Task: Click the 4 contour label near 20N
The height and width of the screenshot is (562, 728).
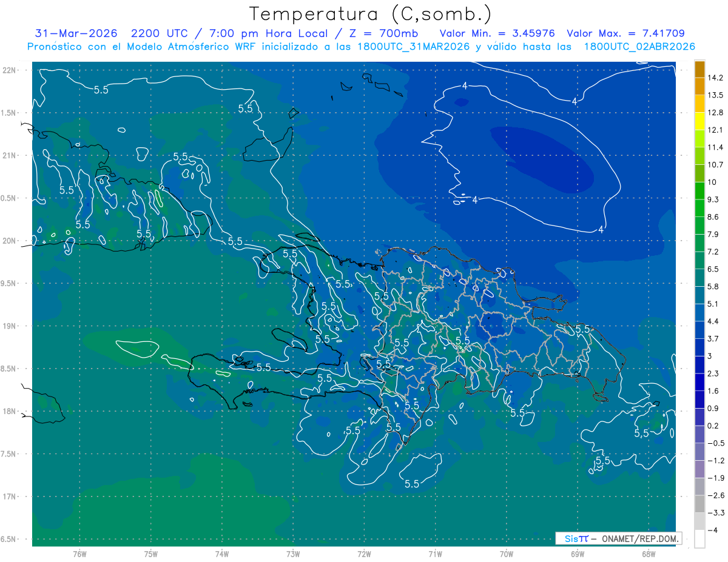Action: tap(601, 229)
